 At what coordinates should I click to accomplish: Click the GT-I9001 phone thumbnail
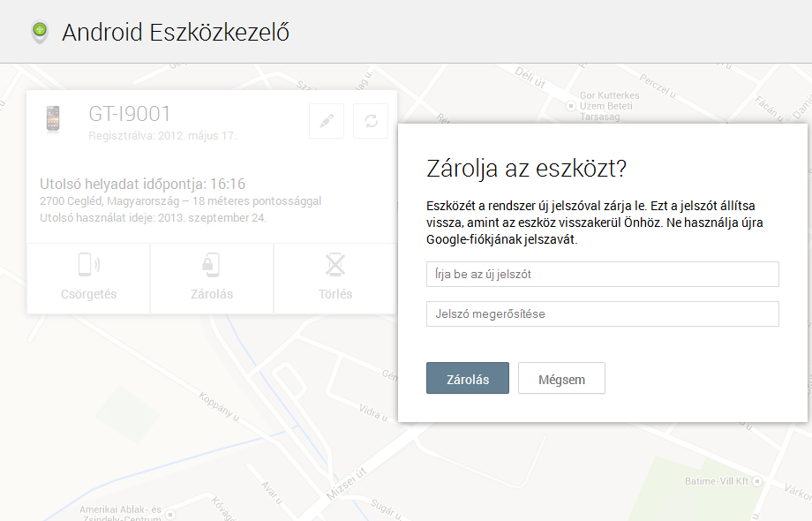pyautogui.click(x=53, y=118)
